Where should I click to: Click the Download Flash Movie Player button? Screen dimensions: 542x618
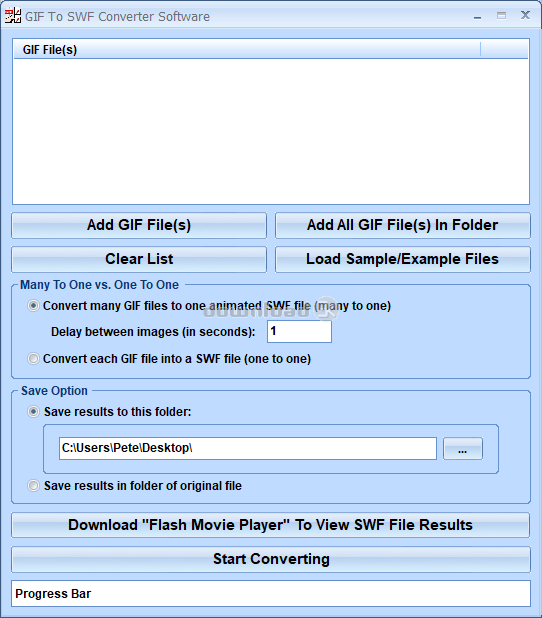[270, 525]
